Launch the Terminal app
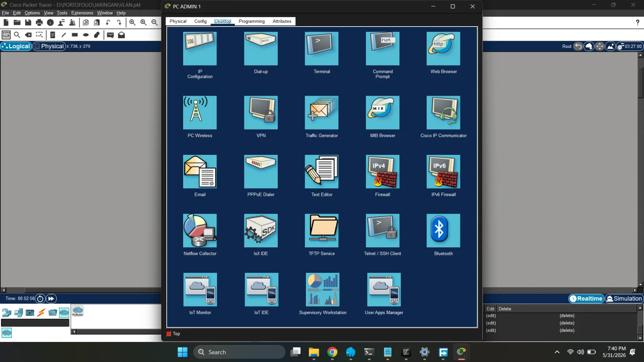The height and width of the screenshot is (362, 644). 322,49
